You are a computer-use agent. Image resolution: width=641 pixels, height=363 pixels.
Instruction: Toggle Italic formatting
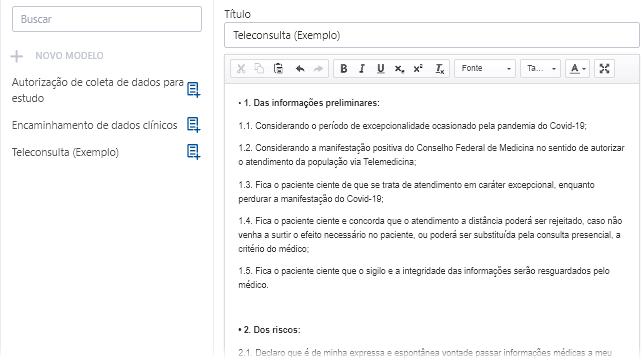(362, 69)
